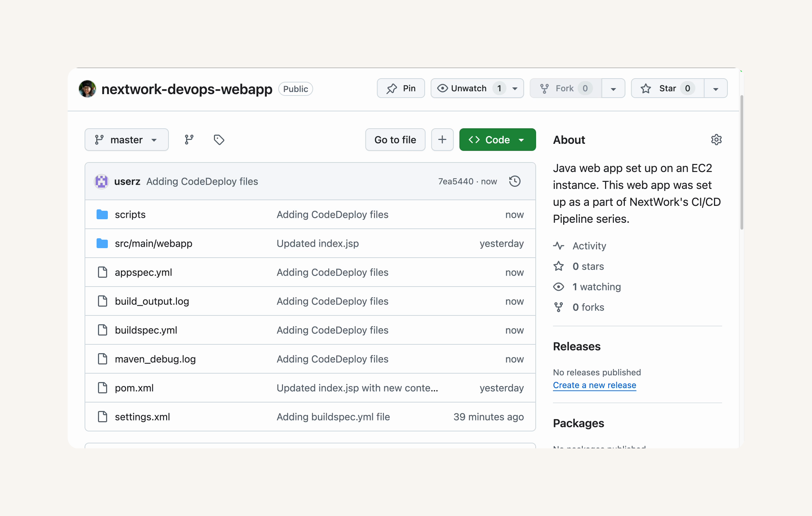Open Updated index.jsp commit message

(318, 244)
